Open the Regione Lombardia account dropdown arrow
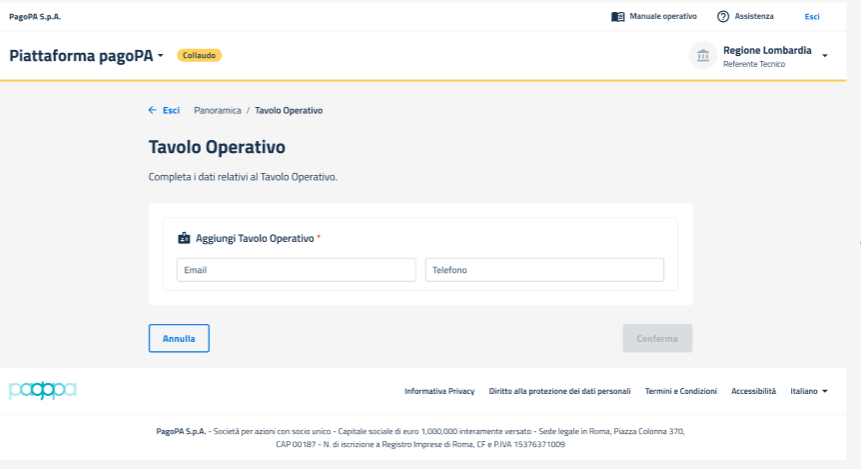 825,56
